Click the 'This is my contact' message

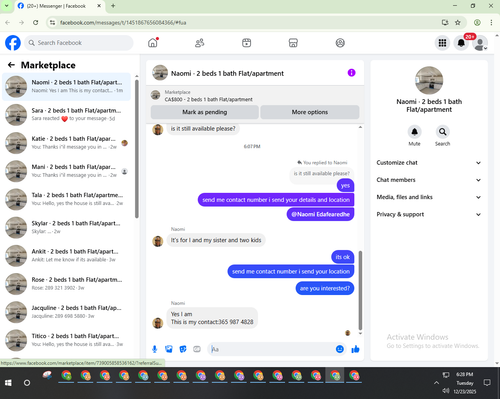click(212, 318)
